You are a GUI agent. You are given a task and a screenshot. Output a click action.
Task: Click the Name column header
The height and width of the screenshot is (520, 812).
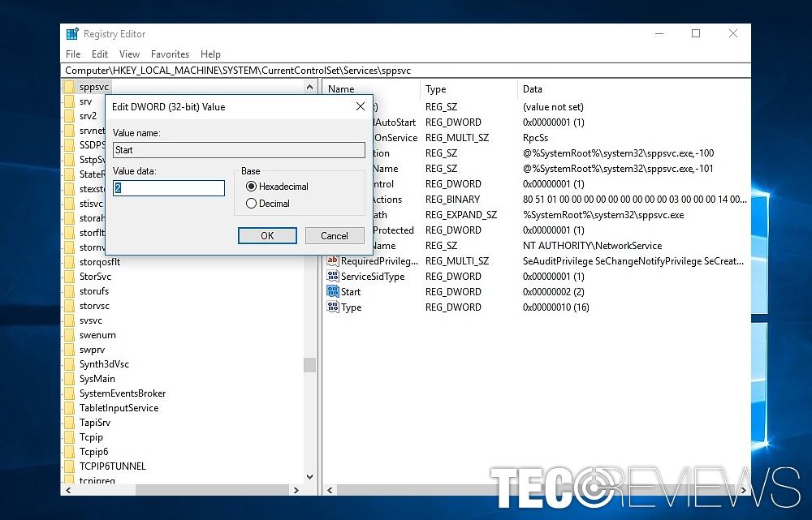coord(372,89)
